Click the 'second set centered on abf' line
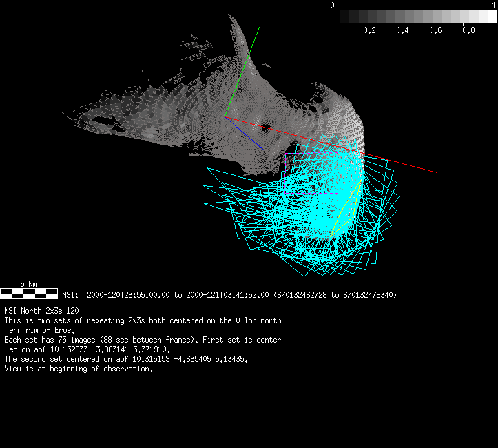The image size is (498, 448). [x=125, y=359]
